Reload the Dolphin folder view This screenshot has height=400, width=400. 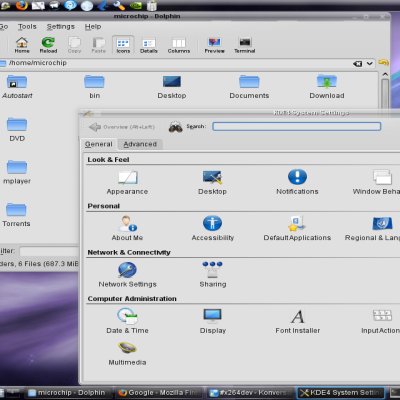[x=48, y=45]
